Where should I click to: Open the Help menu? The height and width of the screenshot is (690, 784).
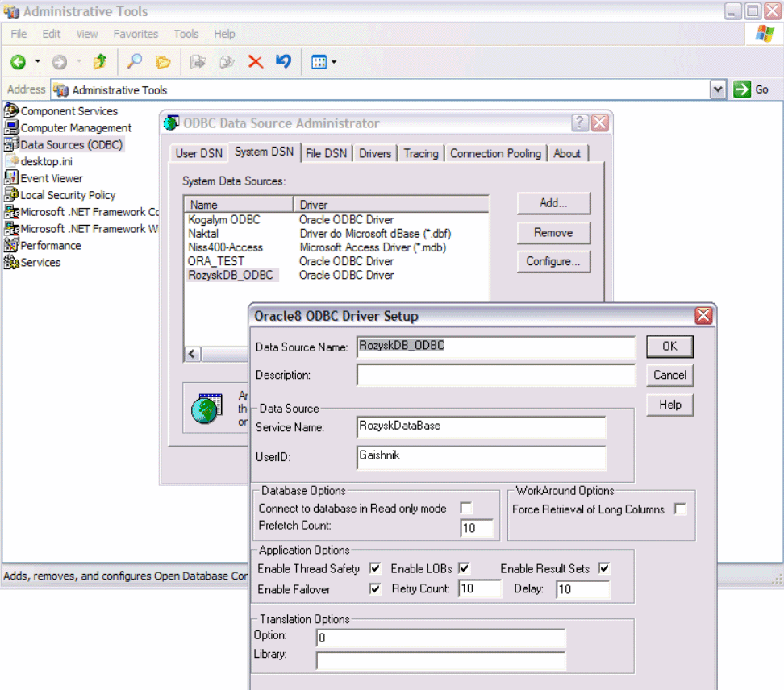click(224, 34)
